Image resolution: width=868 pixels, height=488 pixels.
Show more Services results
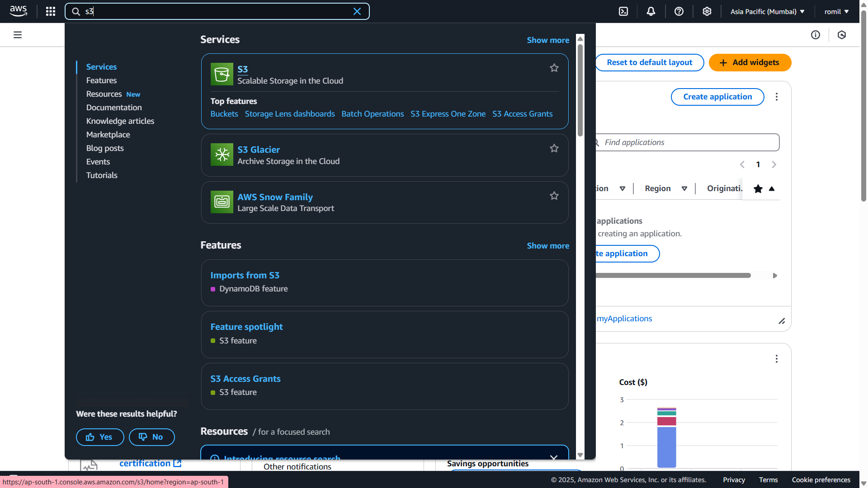548,40
